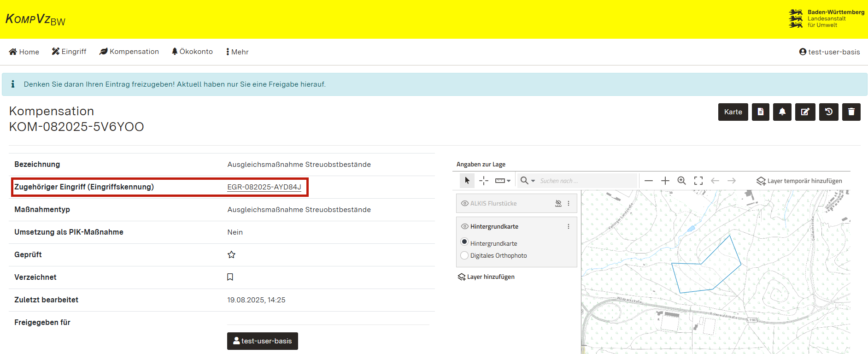Click the Karte button
Image resolution: width=868 pixels, height=354 pixels.
(x=733, y=112)
